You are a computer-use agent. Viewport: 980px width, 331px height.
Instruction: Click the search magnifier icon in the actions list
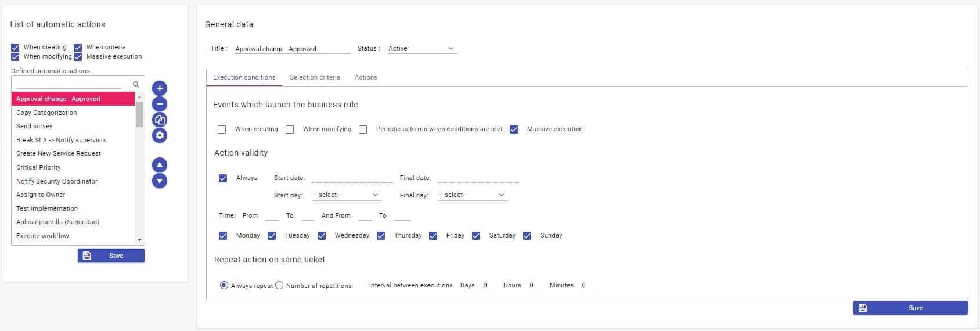[136, 84]
